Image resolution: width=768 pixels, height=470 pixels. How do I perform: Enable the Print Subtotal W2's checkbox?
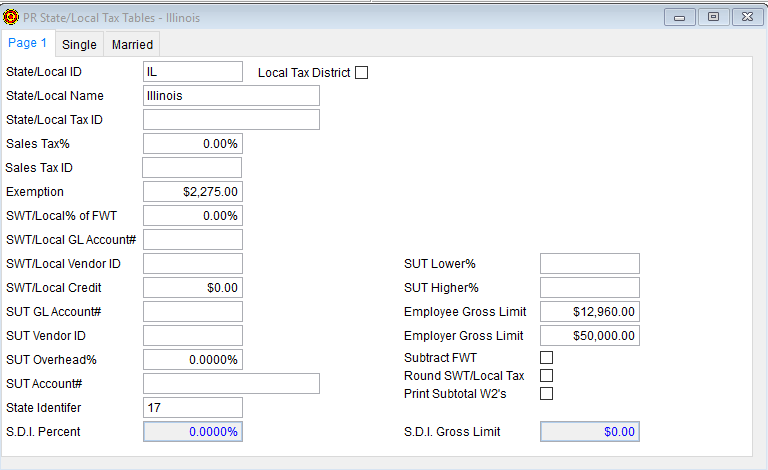coord(547,394)
